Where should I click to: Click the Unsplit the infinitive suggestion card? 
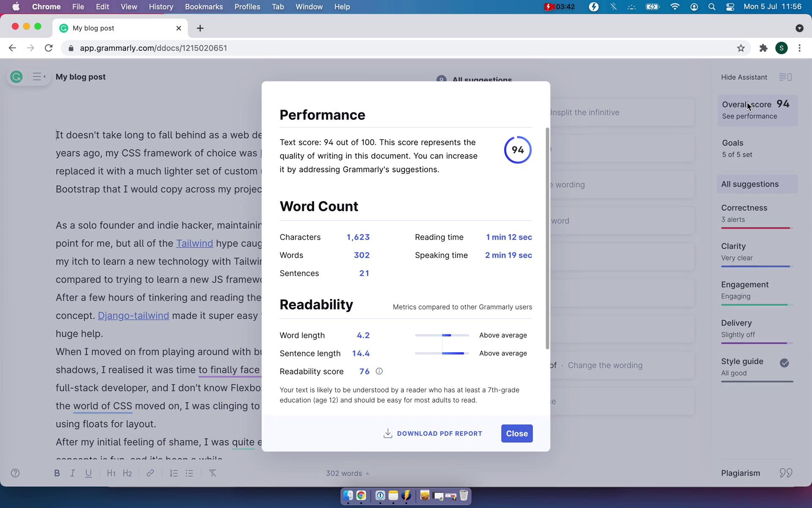[x=622, y=113]
